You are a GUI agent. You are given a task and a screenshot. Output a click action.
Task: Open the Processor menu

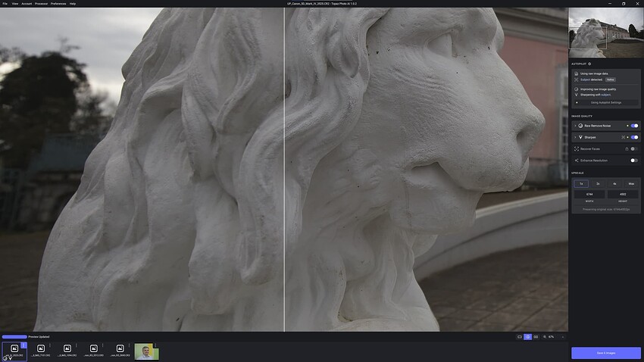point(41,3)
